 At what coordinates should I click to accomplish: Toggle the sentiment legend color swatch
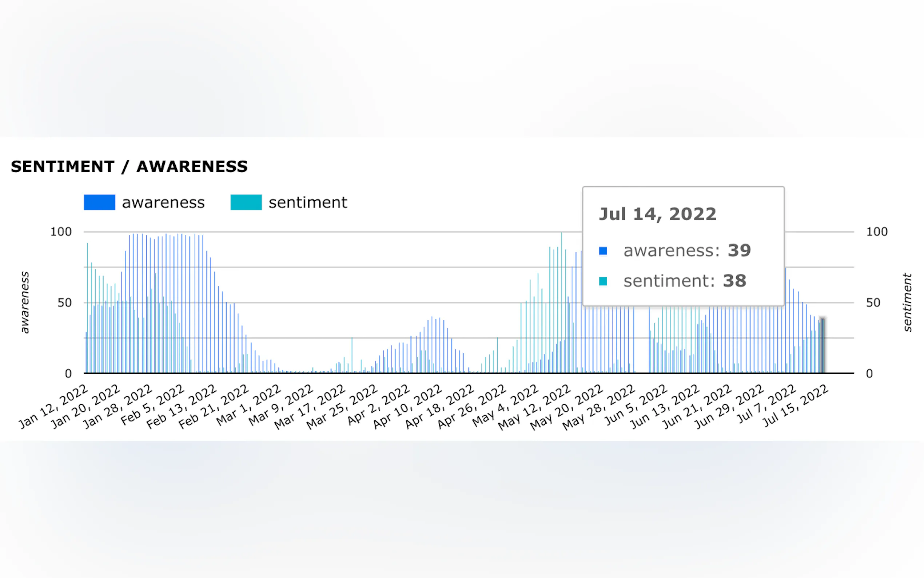[246, 202]
